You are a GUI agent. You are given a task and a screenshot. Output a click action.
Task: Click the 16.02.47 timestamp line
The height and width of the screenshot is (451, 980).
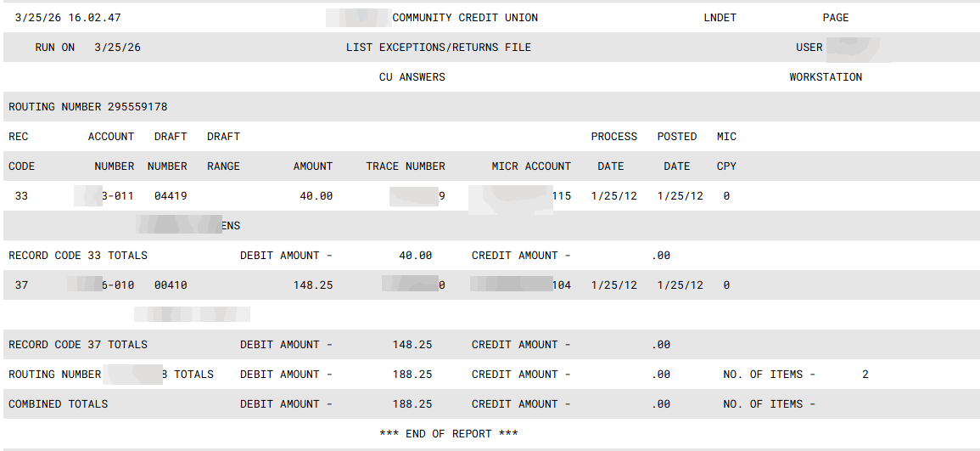coord(68,18)
